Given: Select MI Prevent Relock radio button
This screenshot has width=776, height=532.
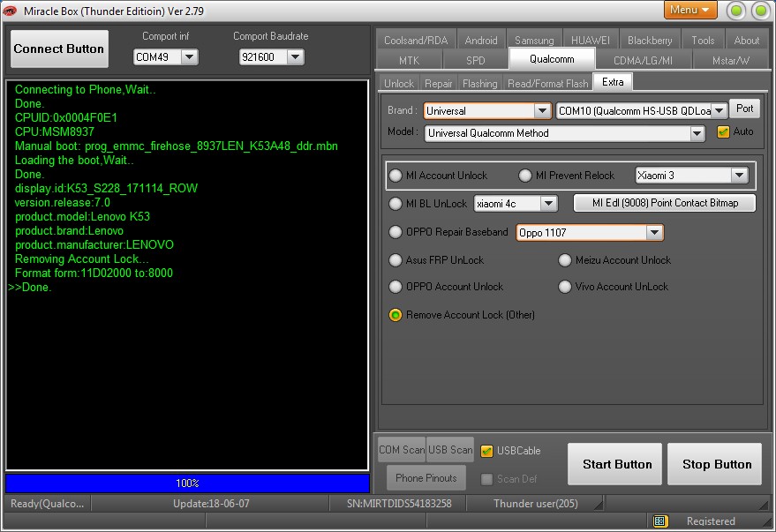Looking at the screenshot, I should 525,176.
